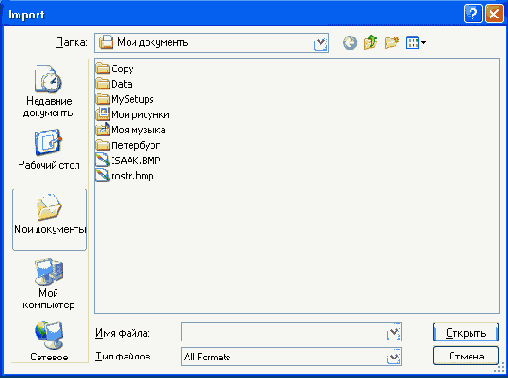The image size is (508, 378).
Task: Select the Мои рисунки folder
Action: 132,114
